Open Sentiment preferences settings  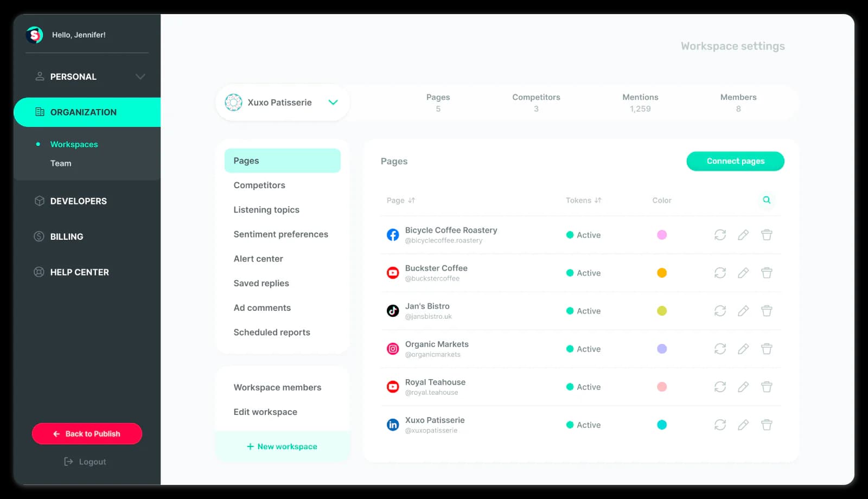pos(280,234)
